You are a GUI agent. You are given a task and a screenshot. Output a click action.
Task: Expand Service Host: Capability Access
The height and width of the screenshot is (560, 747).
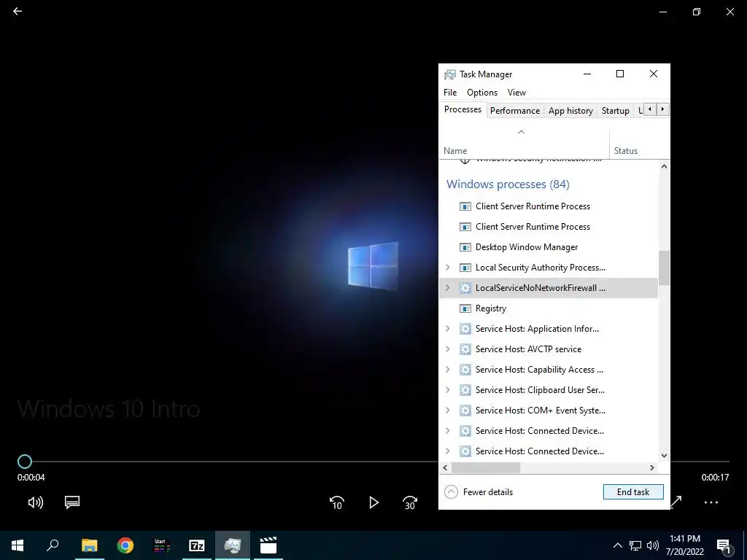[447, 370]
